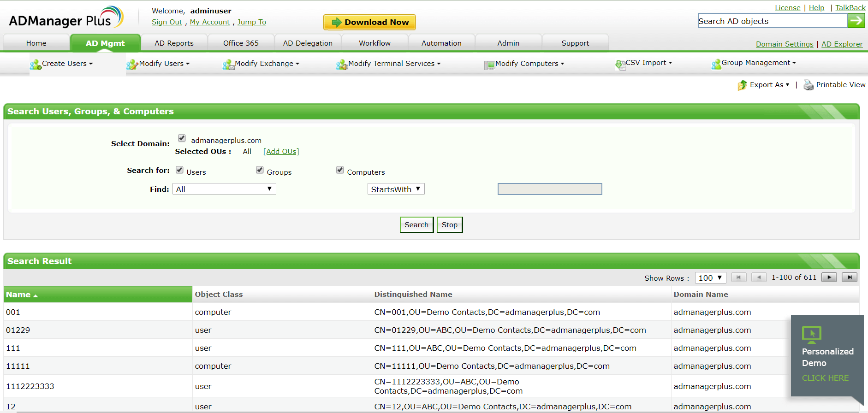Click the green search arrow icon

856,21
